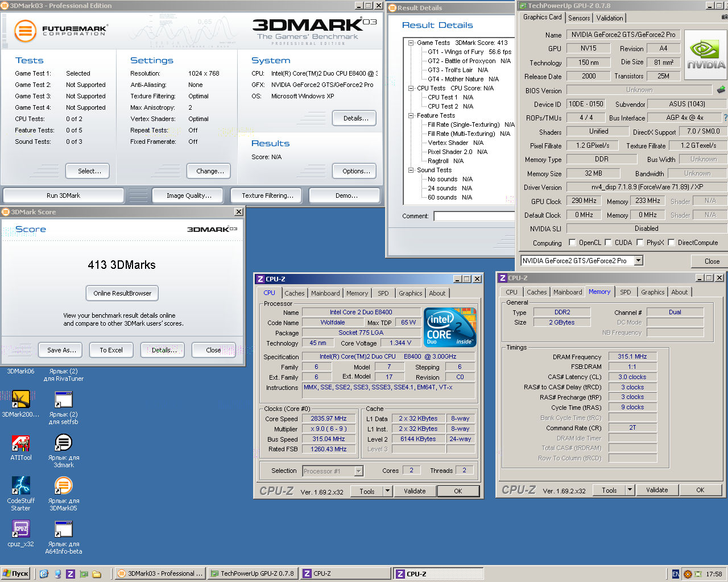Open Graphics tab in CPU-Z Memory window
Screen dimensions: 728x582
point(652,292)
